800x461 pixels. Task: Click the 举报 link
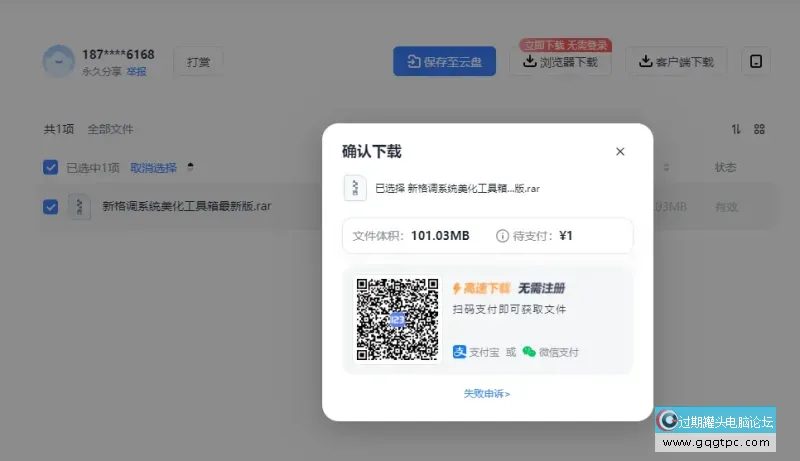point(136,71)
